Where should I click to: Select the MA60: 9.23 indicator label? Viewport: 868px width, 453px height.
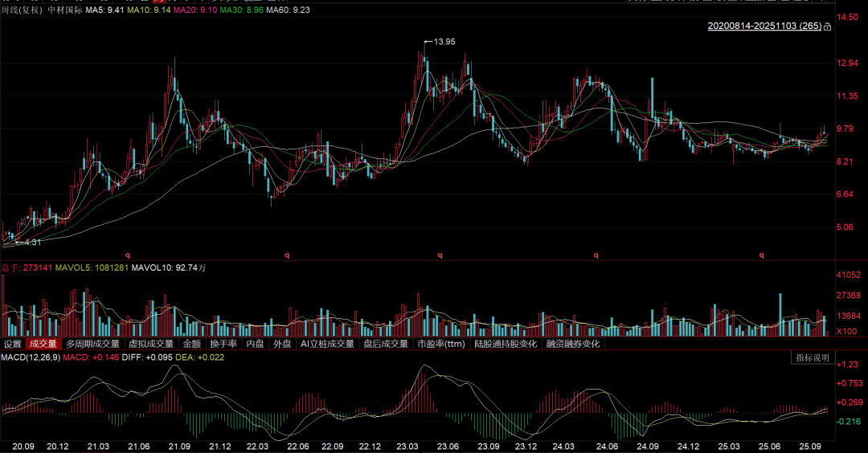(x=288, y=10)
